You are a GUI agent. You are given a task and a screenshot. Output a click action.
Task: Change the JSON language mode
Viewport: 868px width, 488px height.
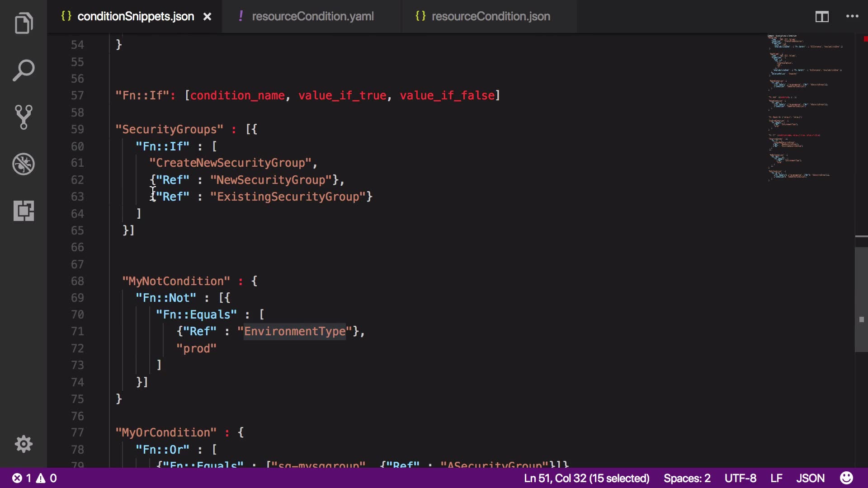point(810,478)
